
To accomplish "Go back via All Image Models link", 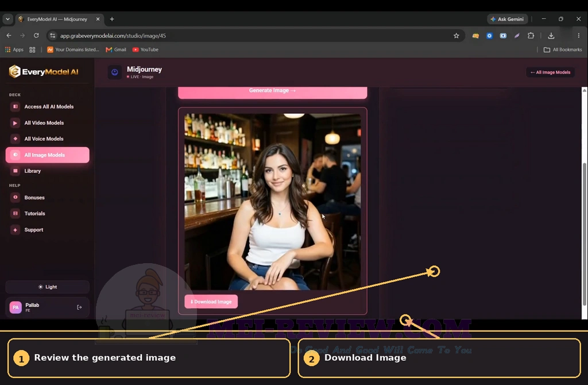I will point(550,72).
